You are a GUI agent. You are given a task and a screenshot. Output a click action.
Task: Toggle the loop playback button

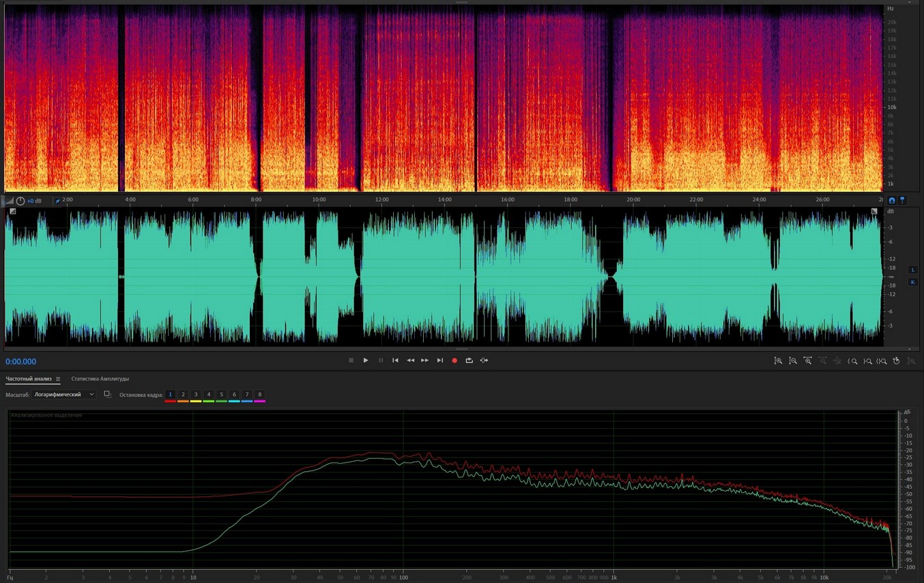470,360
